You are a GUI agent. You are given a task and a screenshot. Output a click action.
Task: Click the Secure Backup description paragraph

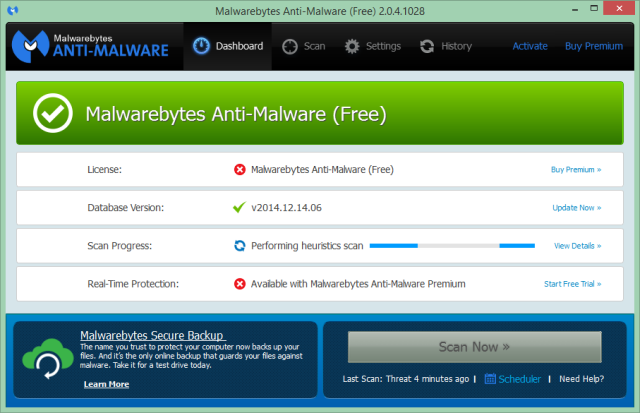[x=191, y=356]
